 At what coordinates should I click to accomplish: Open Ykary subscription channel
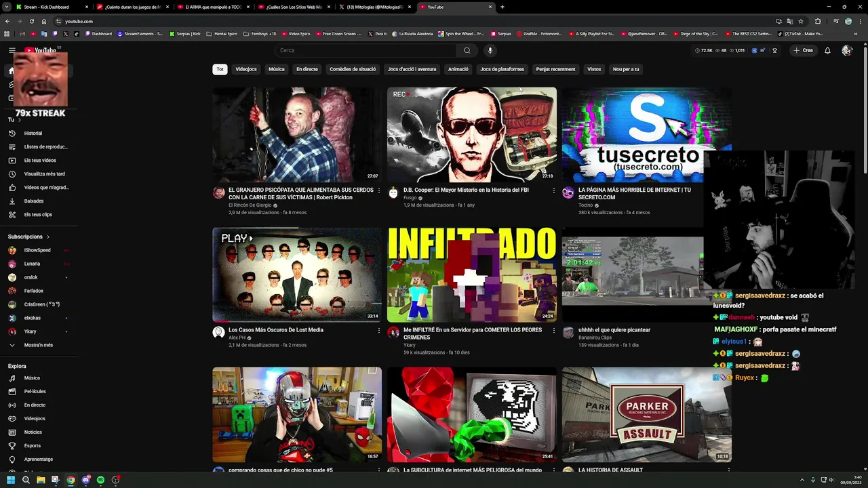pos(39,331)
